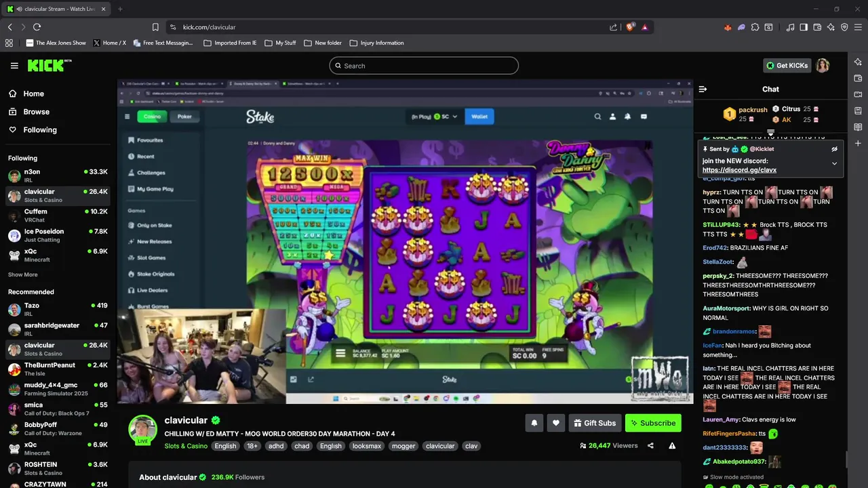Open Brave Shields icon
The width and height of the screenshot is (868, 488).
(x=630, y=27)
